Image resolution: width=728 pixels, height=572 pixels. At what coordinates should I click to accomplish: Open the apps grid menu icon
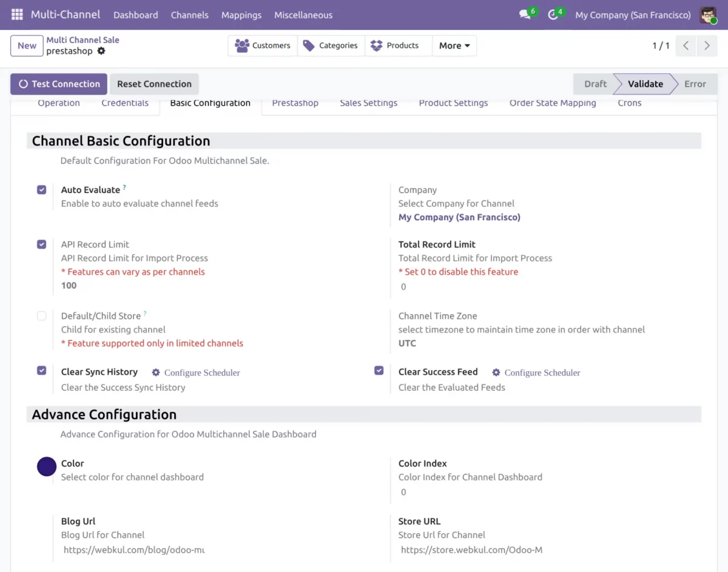17,15
